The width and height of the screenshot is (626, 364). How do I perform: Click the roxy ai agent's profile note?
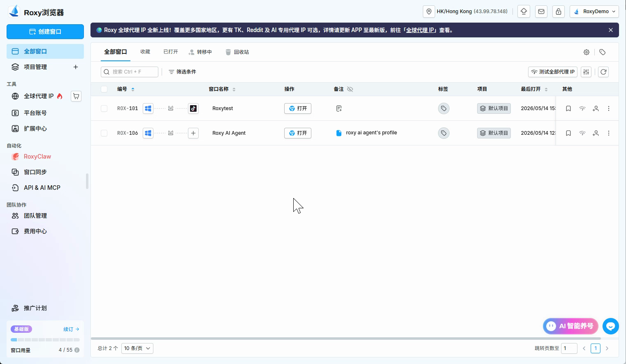(366, 133)
